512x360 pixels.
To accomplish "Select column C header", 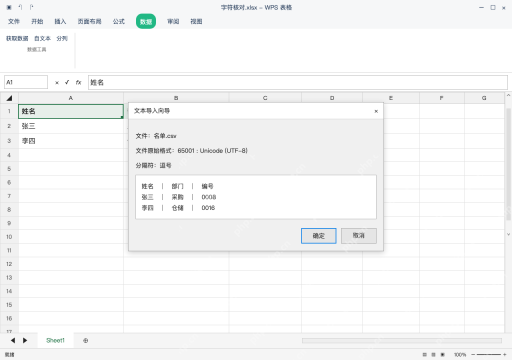I will click(265, 98).
